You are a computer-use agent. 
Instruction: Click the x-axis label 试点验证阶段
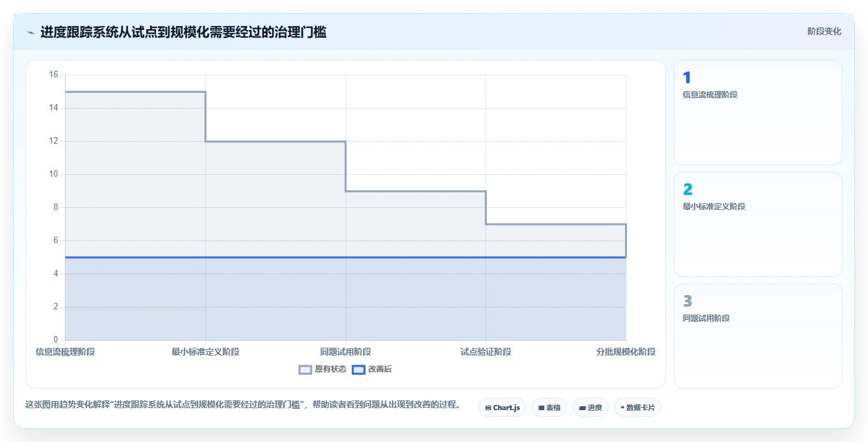click(x=486, y=352)
